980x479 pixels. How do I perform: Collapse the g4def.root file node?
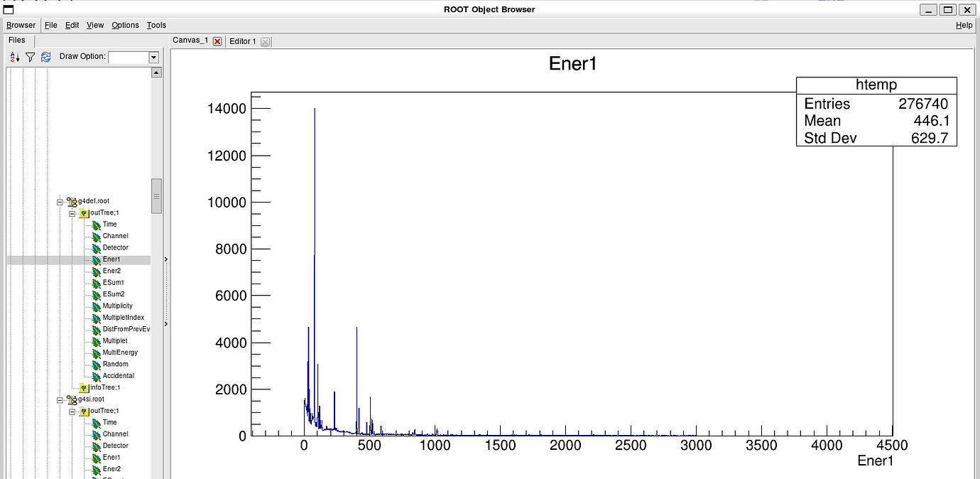pyautogui.click(x=60, y=202)
